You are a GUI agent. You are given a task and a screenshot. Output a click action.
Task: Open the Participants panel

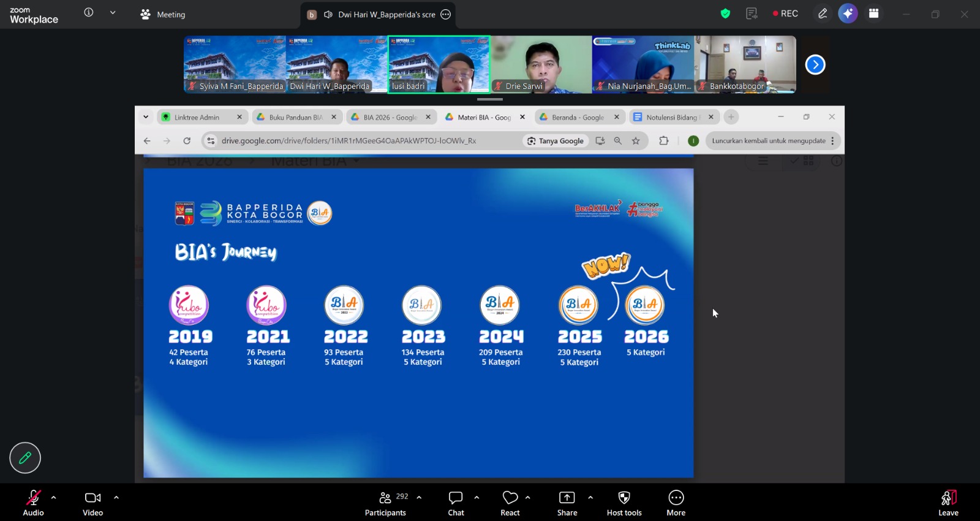tap(386, 503)
